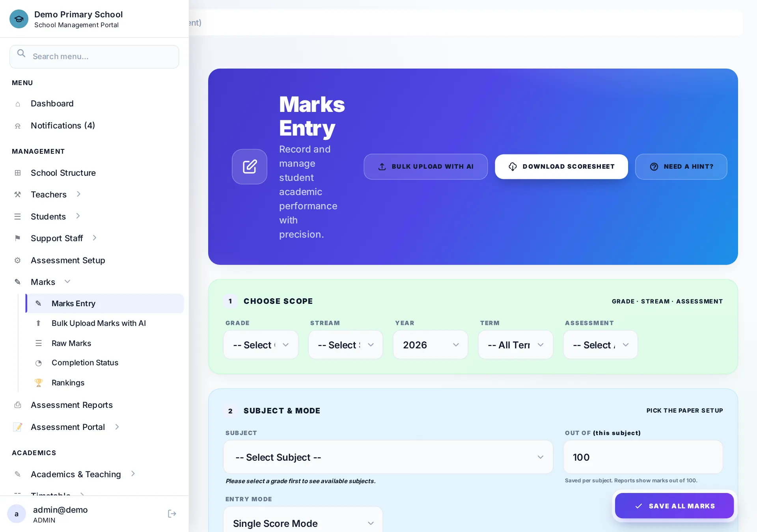Viewport: 757px width, 532px height.
Task: Click the search magnifier icon
Action: click(x=21, y=54)
